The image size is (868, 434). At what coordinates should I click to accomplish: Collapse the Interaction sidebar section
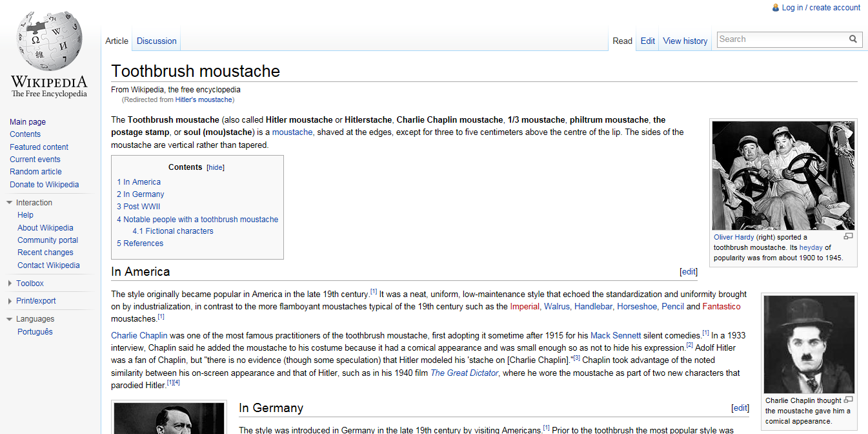click(10, 203)
